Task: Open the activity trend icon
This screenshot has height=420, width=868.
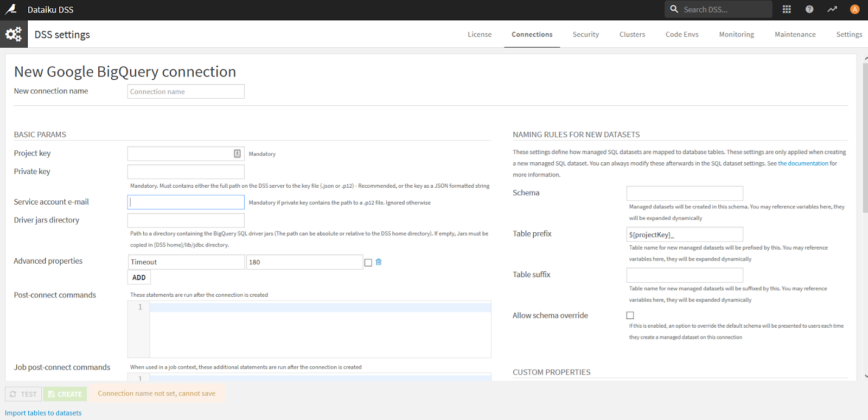Action: (832, 9)
